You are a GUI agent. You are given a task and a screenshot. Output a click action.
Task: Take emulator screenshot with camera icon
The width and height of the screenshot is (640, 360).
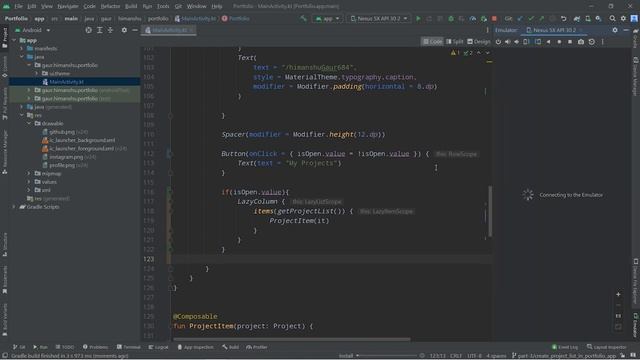click(581, 42)
